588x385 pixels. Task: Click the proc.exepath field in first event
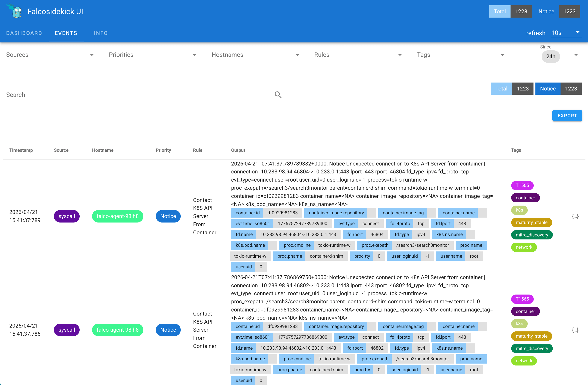coord(375,245)
